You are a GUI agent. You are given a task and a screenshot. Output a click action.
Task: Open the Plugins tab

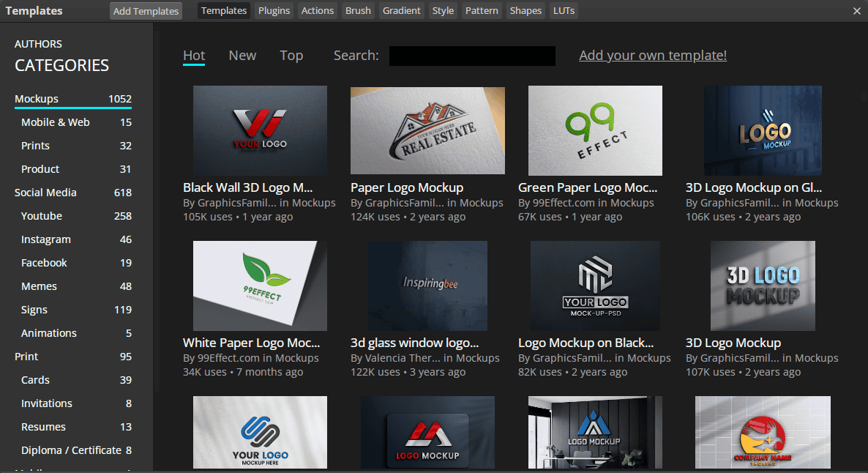274,10
